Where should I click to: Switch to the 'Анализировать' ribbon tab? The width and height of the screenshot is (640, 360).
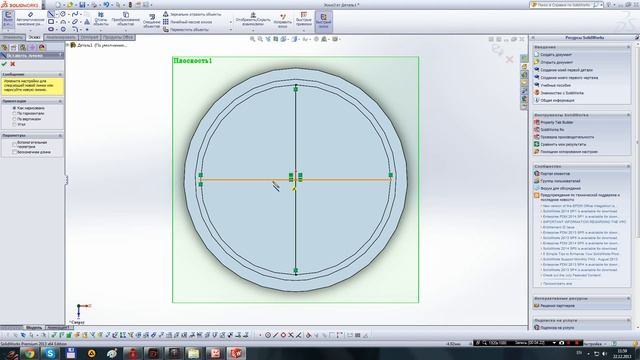(60, 38)
